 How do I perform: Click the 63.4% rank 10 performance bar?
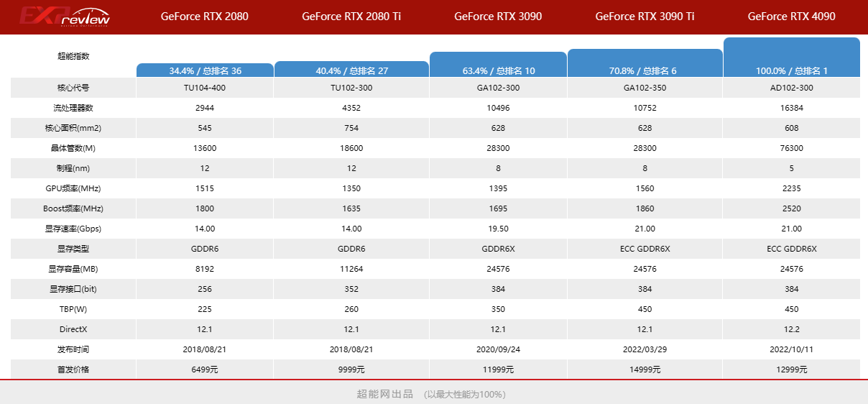pyautogui.click(x=498, y=65)
